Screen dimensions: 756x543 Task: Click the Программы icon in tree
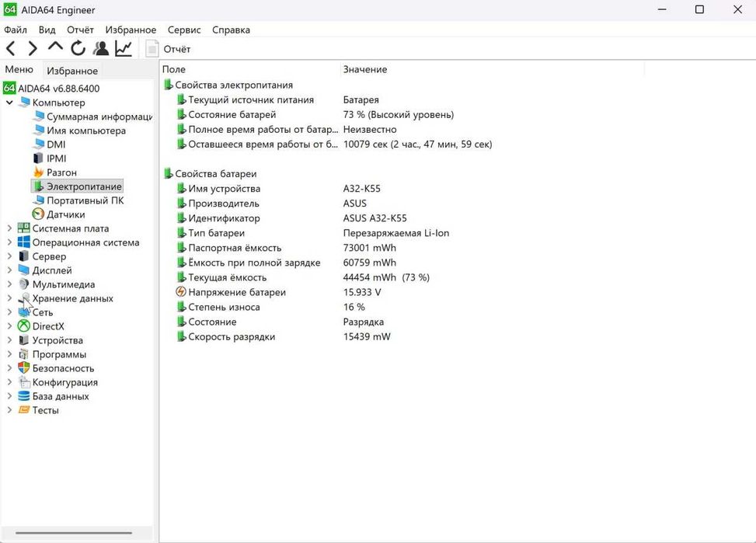pos(23,354)
